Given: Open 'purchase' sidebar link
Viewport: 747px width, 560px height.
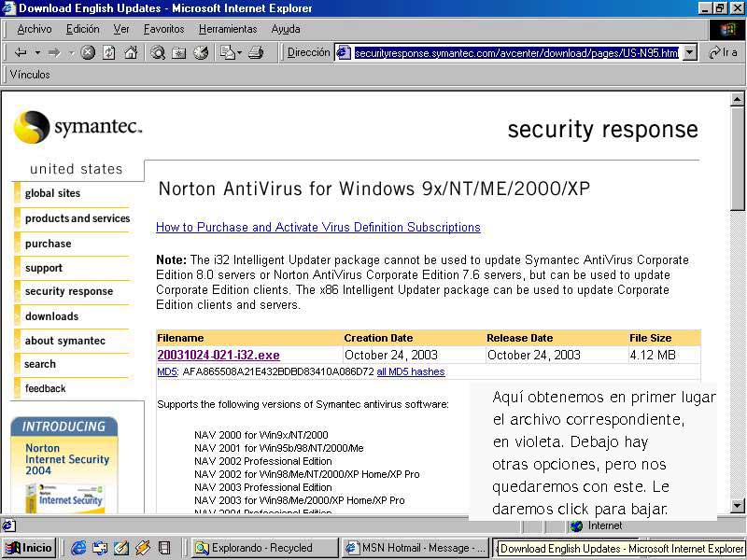Looking at the screenshot, I should click(x=49, y=244).
